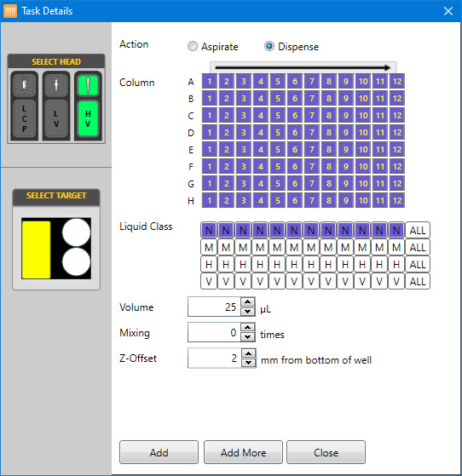Image resolution: width=462 pixels, height=476 pixels.
Task: Click the column direction arrow bar
Action: click(303, 67)
